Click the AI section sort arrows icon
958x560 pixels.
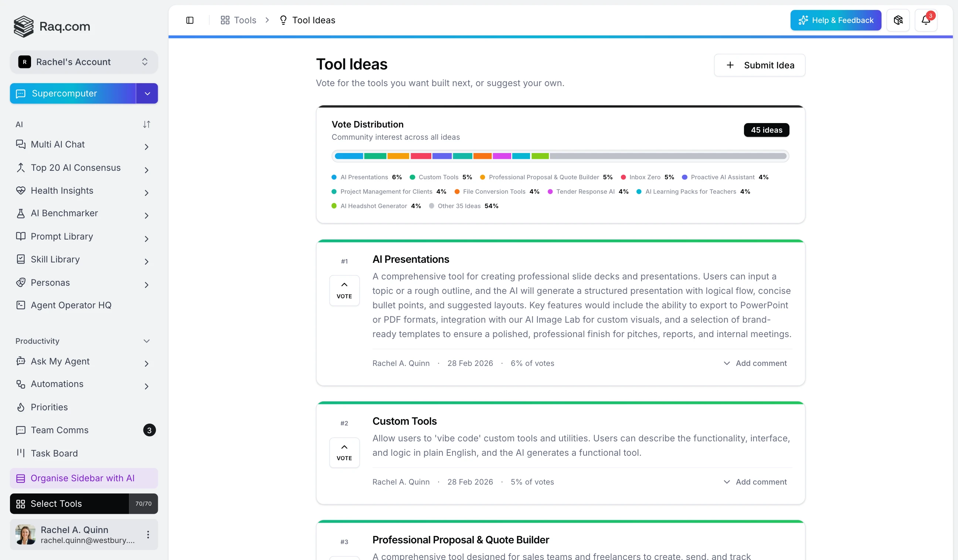(146, 124)
